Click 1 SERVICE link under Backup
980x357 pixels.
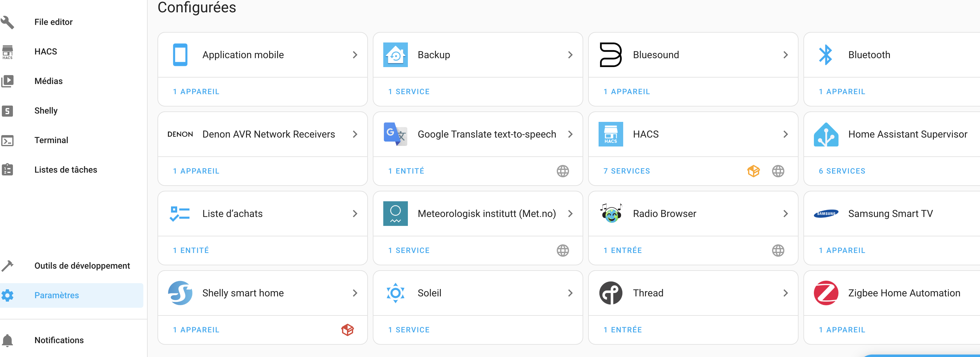point(409,92)
